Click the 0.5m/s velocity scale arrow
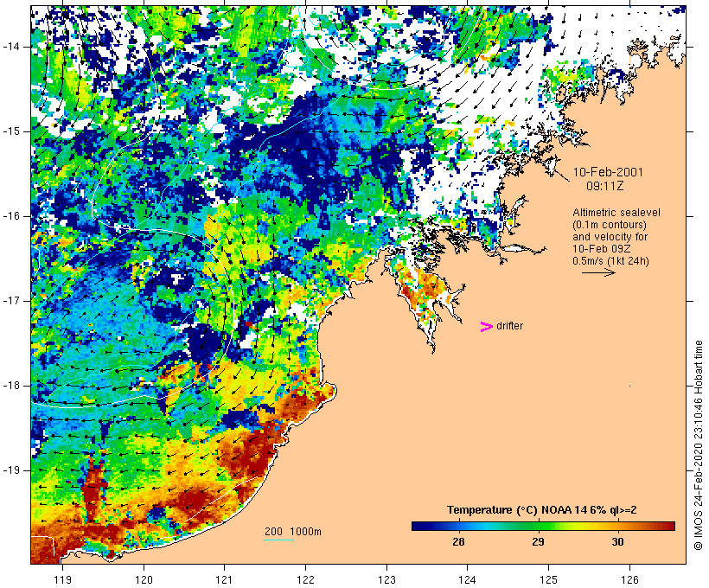Viewport: 709px width, 588px height. (598, 272)
